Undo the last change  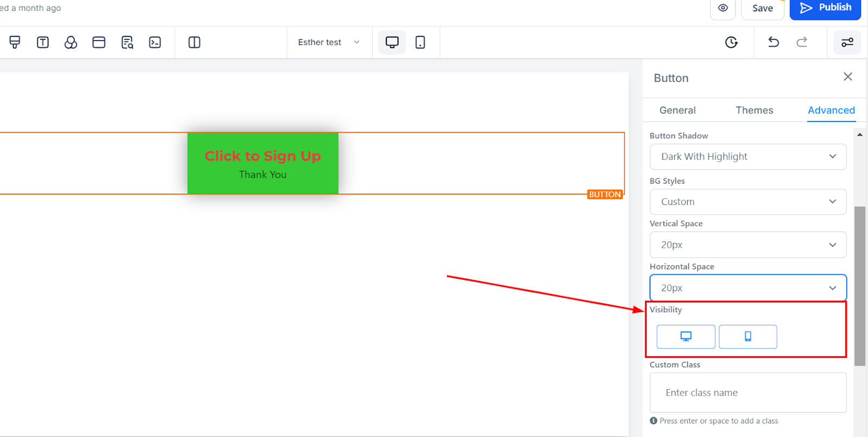[x=774, y=42]
